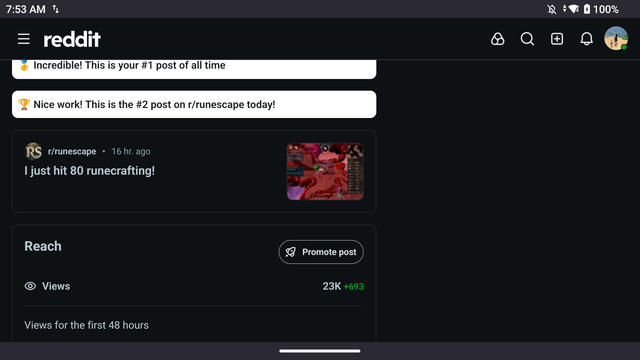Viewport: 640px width, 360px height.
Task: Open the Reddit Answers bubbles icon
Action: [x=498, y=39]
